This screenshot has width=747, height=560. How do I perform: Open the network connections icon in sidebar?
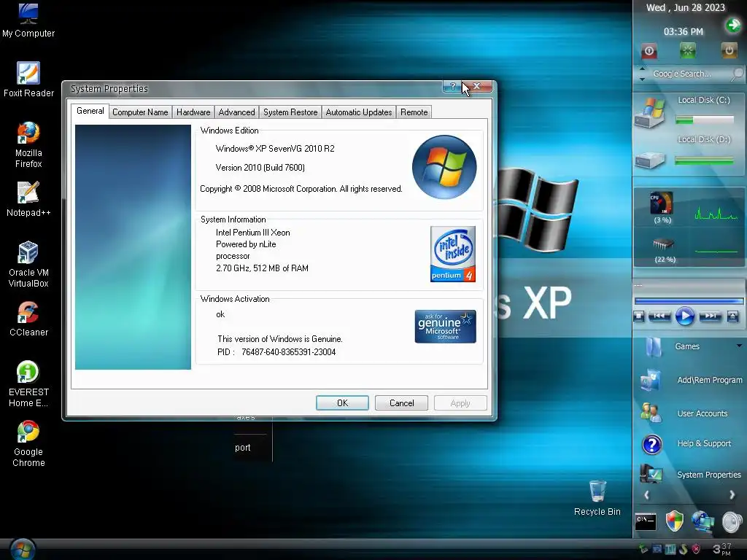(x=703, y=521)
